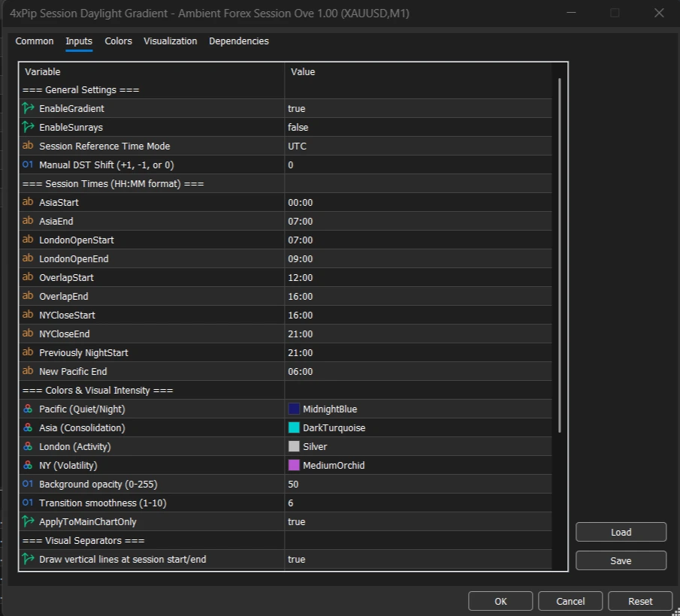
Task: Click the color icon next to NY (Volatility)
Action: pos(28,465)
